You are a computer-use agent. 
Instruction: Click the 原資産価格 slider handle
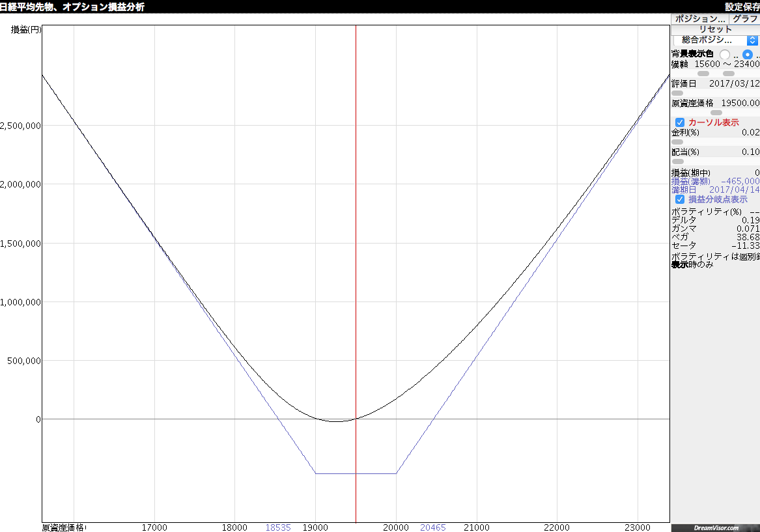(716, 113)
